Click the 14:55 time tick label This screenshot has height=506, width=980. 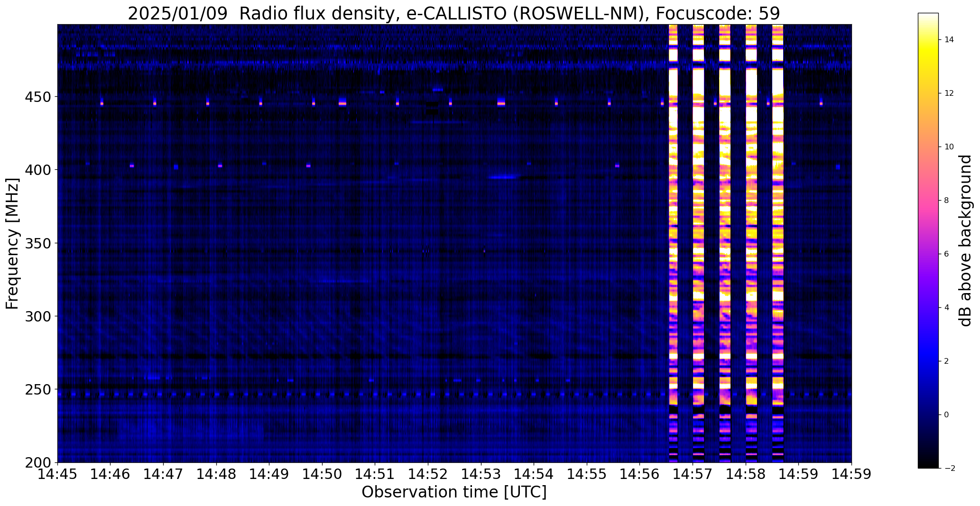587,474
